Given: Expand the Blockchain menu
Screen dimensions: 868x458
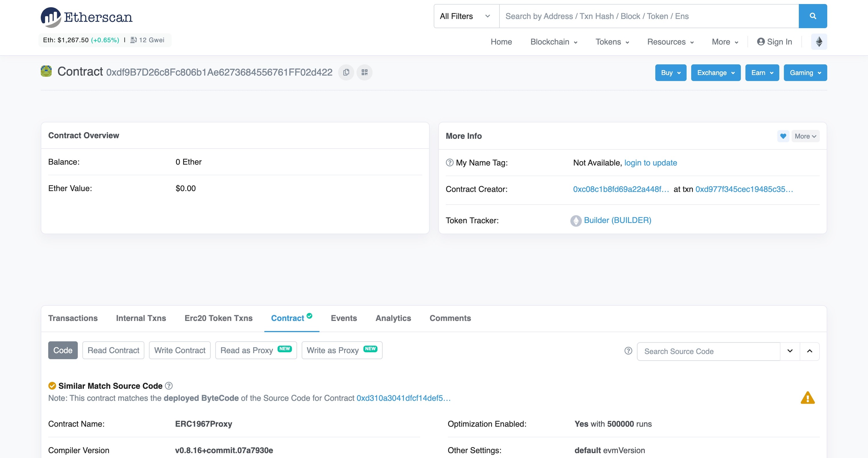Looking at the screenshot, I should click(554, 42).
